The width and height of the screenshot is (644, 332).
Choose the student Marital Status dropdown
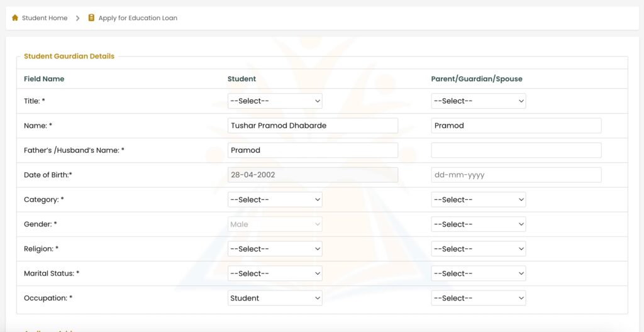click(x=275, y=274)
